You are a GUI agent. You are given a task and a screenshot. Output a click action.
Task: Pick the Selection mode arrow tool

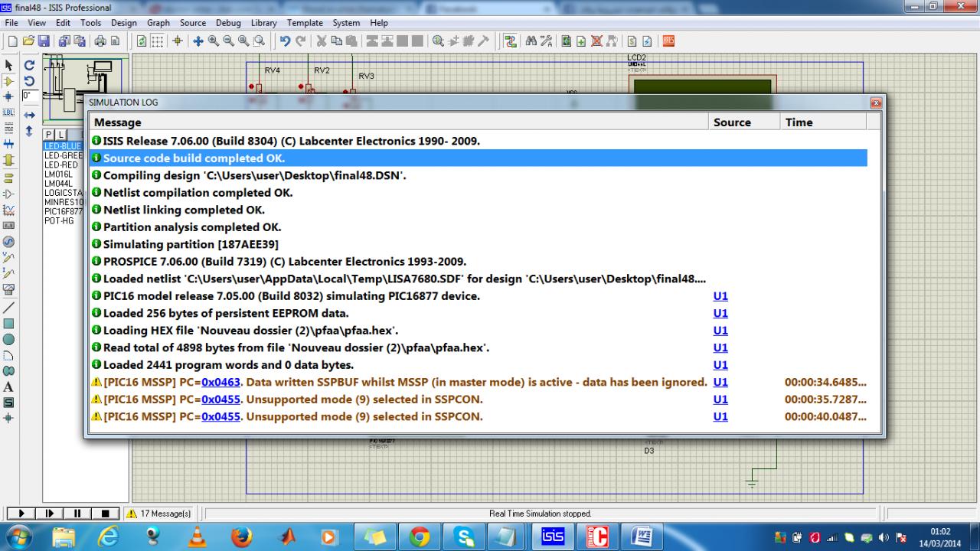(9, 66)
